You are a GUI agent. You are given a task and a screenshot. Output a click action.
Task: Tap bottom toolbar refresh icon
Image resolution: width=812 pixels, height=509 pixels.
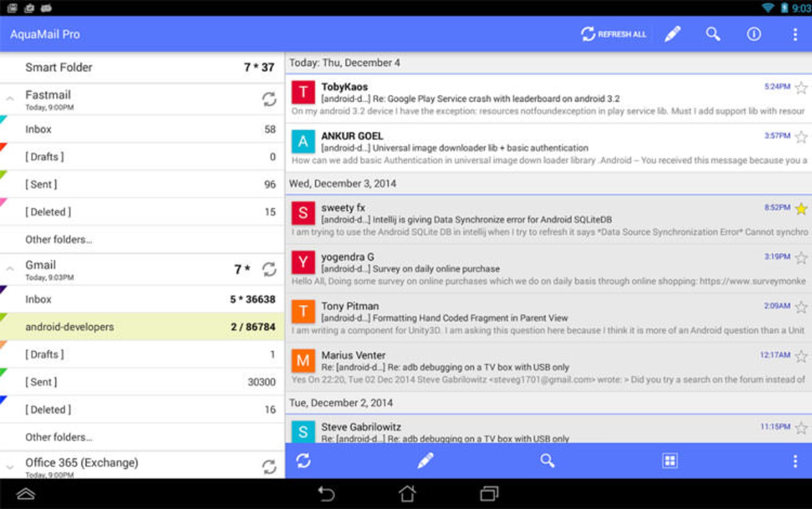coord(304,461)
